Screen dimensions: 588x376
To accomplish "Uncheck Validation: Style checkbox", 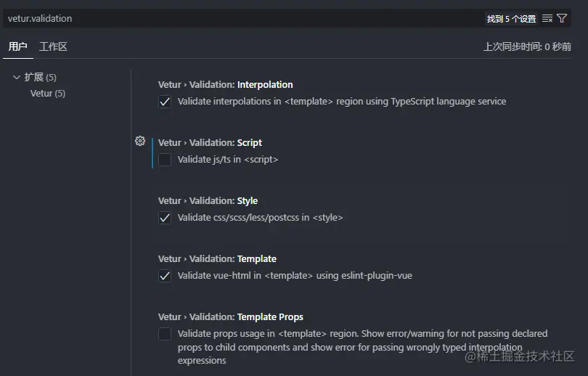I will coord(165,218).
